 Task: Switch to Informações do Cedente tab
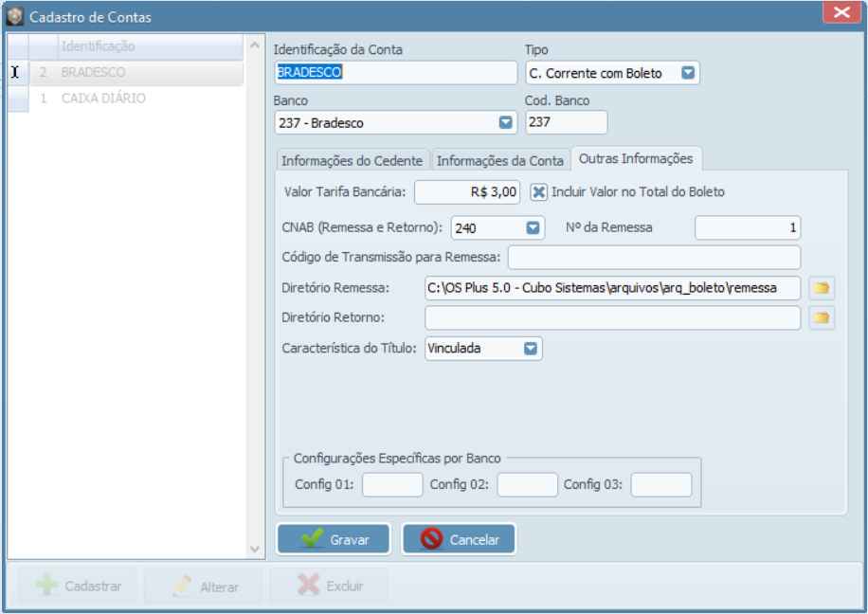353,160
